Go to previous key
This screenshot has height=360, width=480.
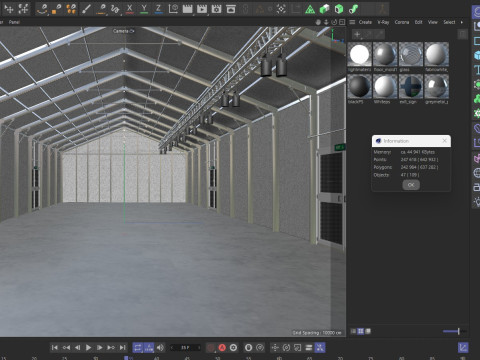pyautogui.click(x=66, y=348)
